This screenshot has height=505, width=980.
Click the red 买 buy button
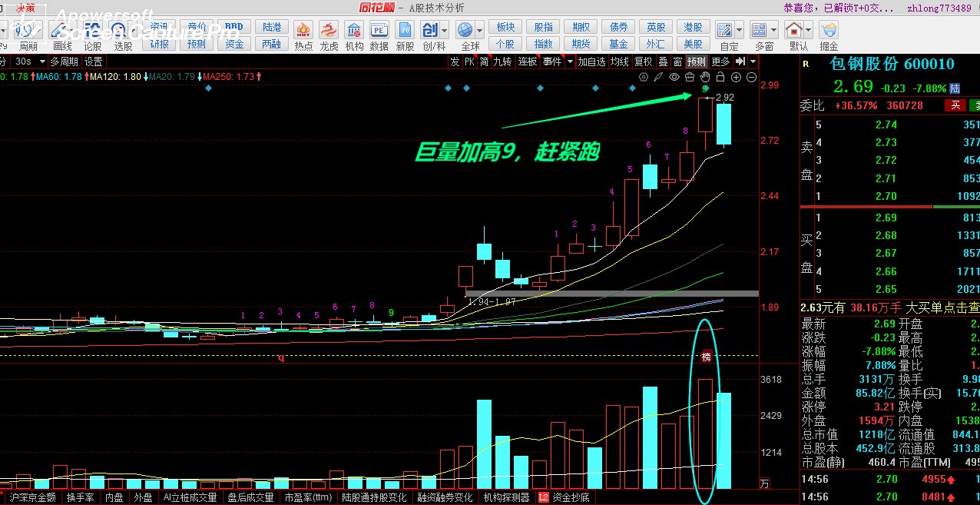tap(955, 105)
